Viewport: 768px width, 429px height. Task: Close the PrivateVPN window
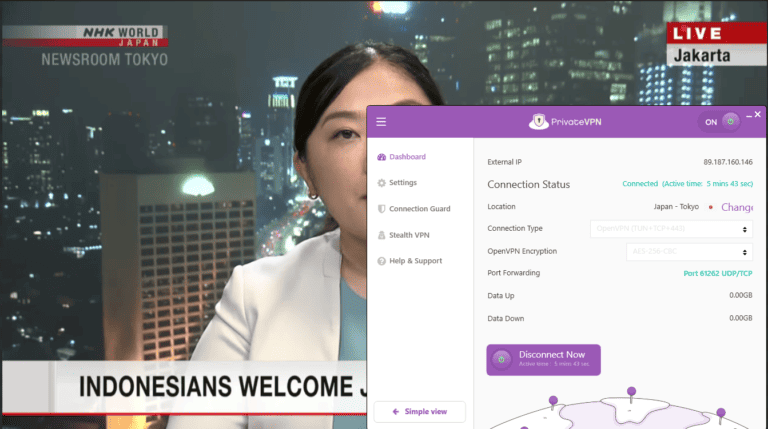tap(758, 114)
